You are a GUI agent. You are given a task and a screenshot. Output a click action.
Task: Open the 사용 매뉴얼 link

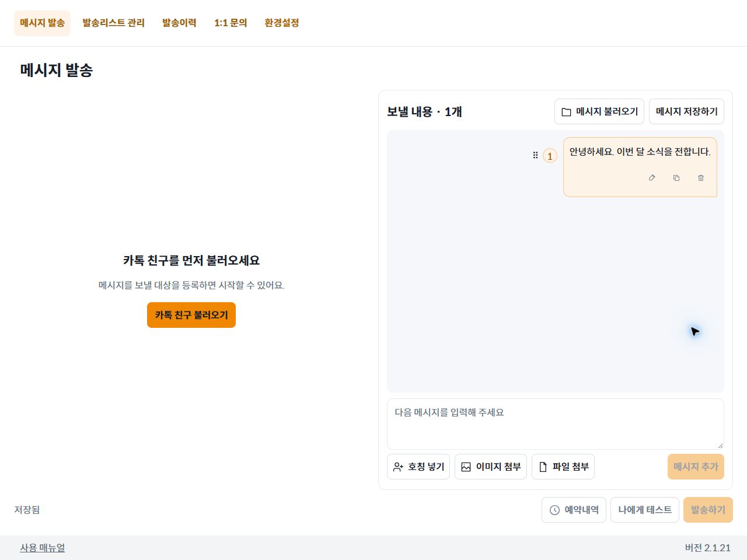coord(43,548)
